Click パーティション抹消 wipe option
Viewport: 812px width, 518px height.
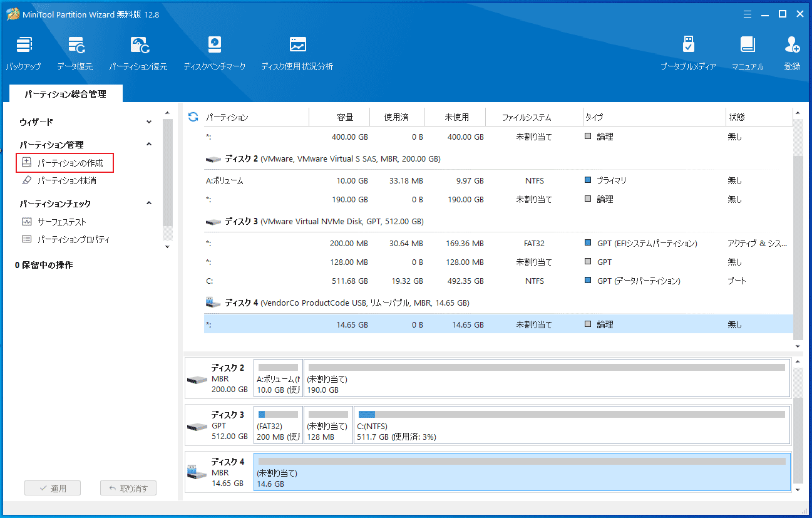(66, 180)
